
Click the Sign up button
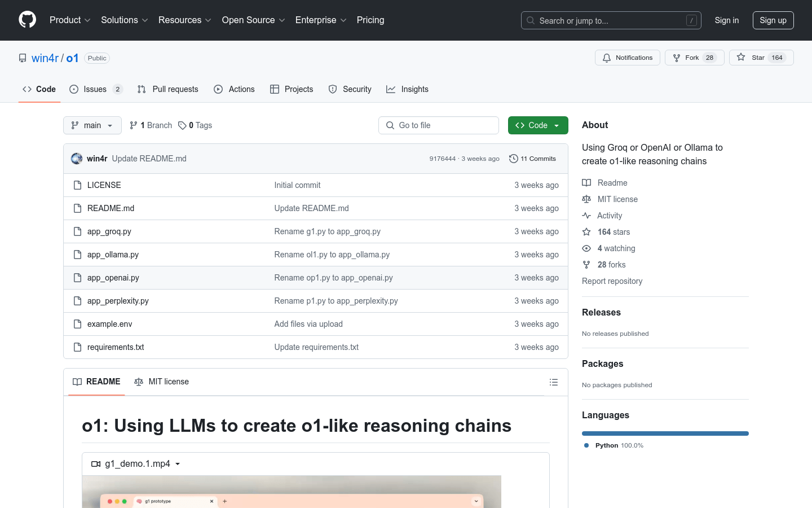(x=773, y=20)
